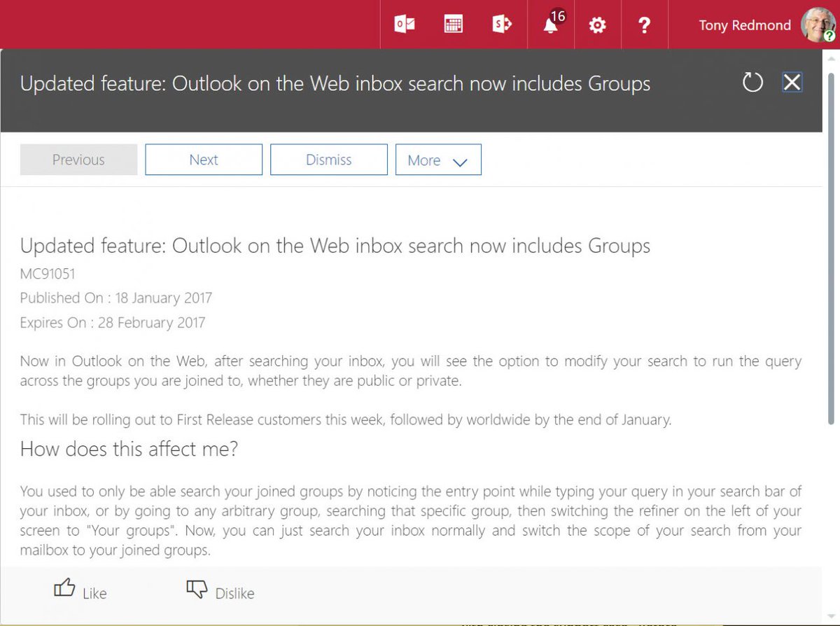Image resolution: width=840 pixels, height=626 pixels.
Task: Open the SharePoint app icon
Action: 502,25
